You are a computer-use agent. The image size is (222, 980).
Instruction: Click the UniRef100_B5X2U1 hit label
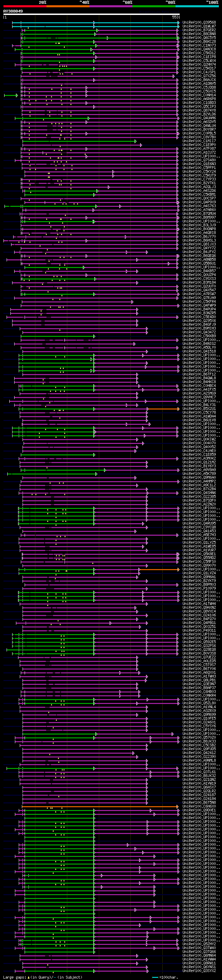199,409
